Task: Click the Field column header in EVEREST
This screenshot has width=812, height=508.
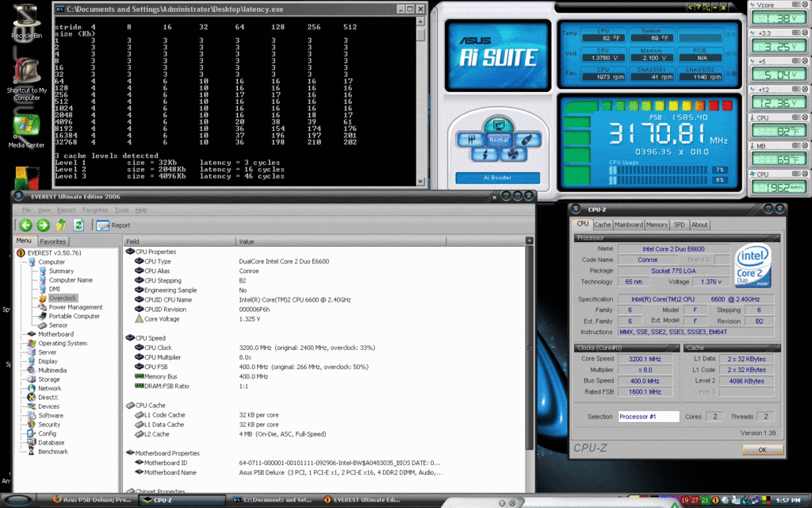Action: [x=179, y=241]
